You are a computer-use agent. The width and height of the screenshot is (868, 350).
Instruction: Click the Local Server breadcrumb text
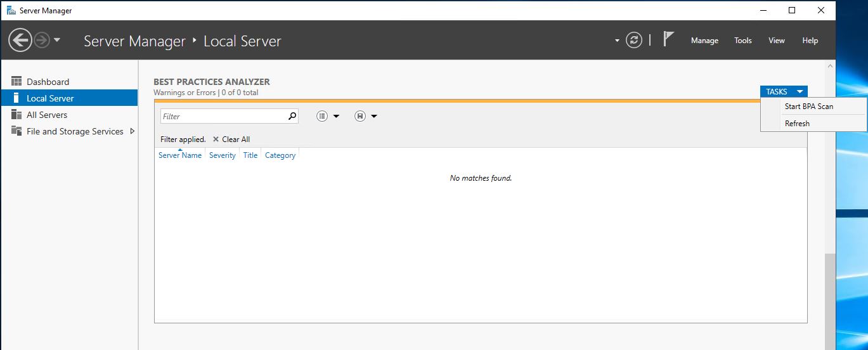[x=242, y=41]
